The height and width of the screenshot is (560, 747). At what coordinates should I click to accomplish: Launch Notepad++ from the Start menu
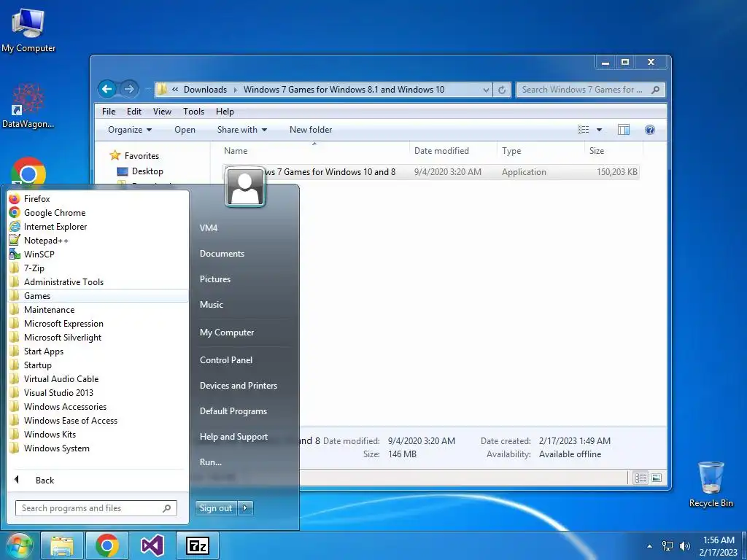click(x=98, y=240)
